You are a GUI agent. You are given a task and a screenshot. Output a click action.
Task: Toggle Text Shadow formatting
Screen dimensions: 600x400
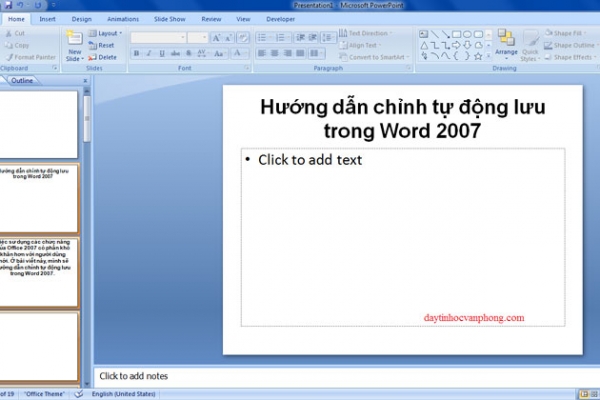point(188,53)
